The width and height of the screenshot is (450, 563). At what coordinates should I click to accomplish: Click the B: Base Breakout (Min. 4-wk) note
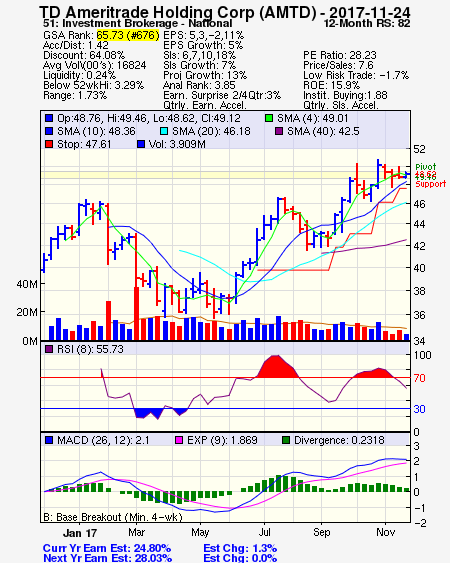[x=113, y=517]
